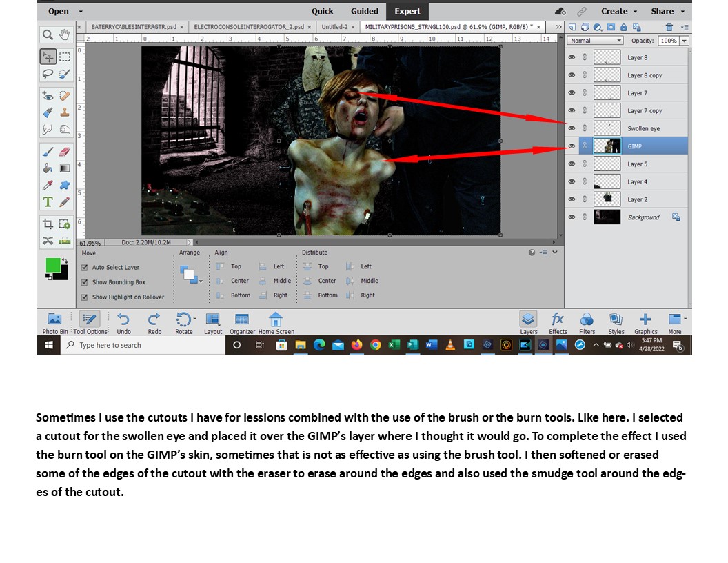Open the Normal blend mode dropdown
728x563 pixels.
pyautogui.click(x=595, y=41)
